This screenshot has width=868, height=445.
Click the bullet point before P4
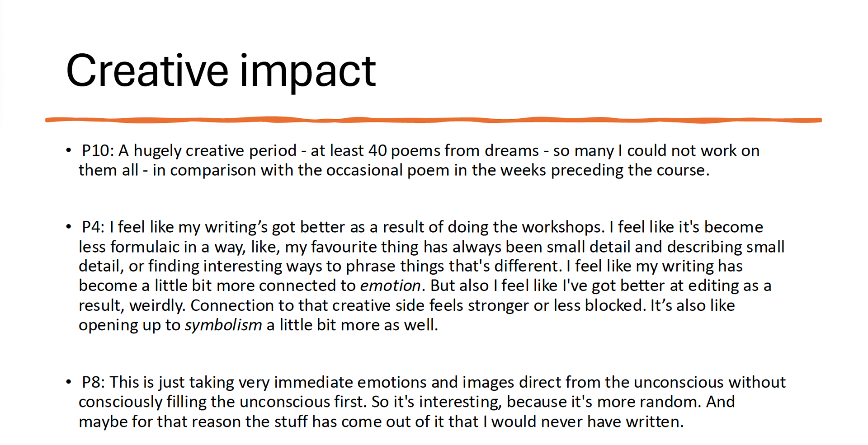click(x=69, y=227)
